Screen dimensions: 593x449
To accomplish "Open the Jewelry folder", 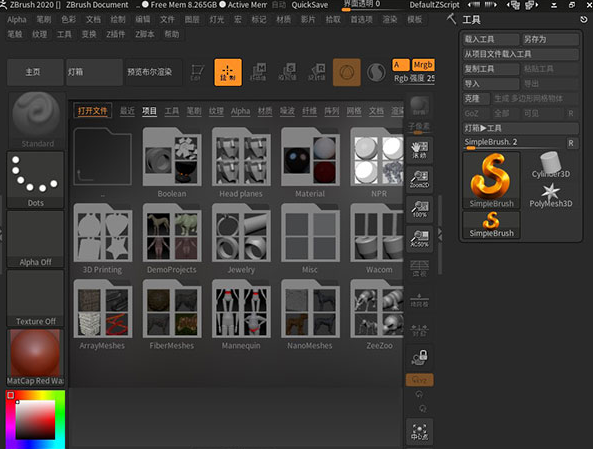I will click(x=241, y=239).
